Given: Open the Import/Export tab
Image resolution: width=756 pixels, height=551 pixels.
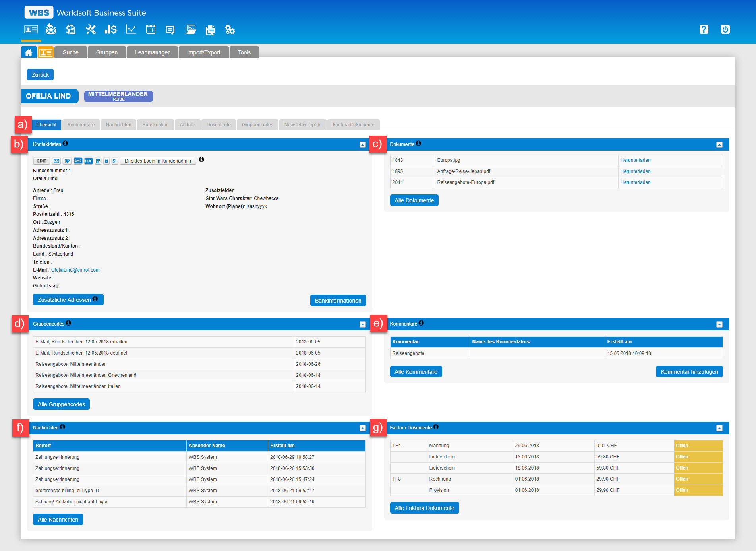Looking at the screenshot, I should [x=204, y=52].
